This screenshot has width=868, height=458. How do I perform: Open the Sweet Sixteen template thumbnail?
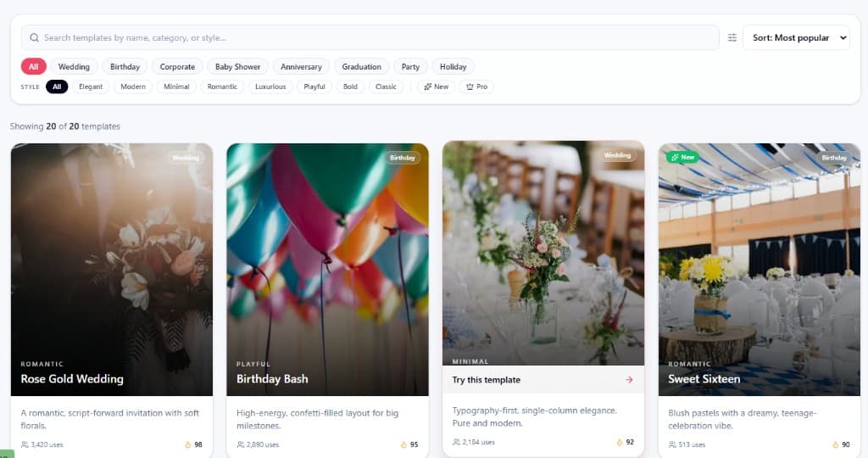pos(759,270)
